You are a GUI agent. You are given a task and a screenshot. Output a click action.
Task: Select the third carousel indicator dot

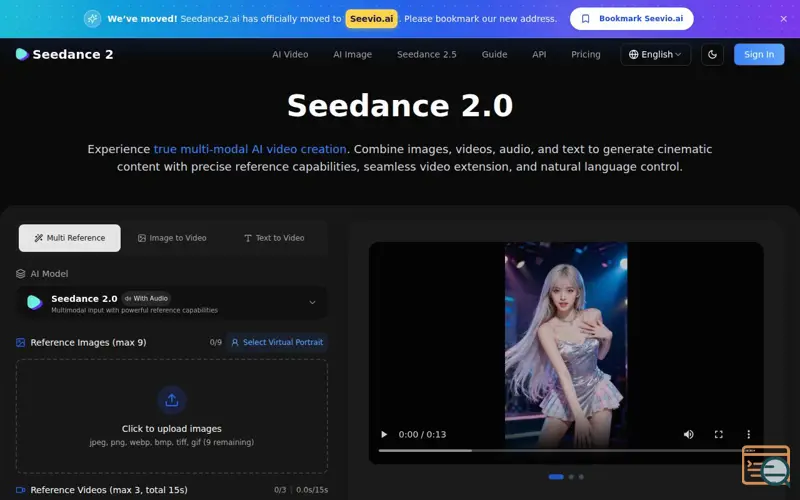(581, 477)
